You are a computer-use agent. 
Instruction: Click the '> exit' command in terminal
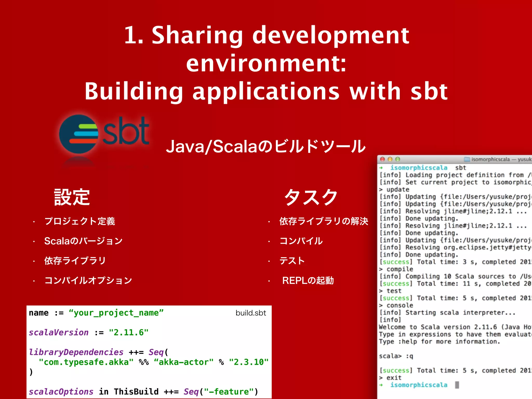pos(390,378)
